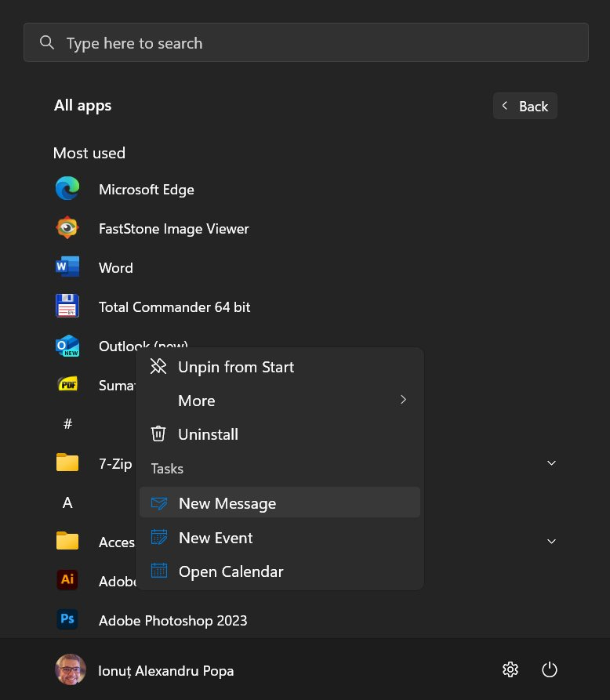Click the Access folder icon
Screen dimensions: 610x700
(x=67, y=541)
